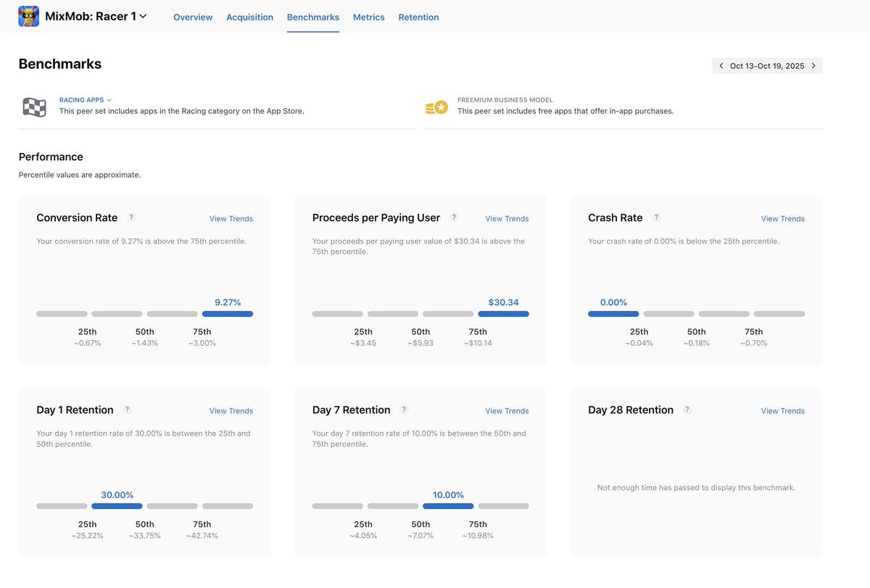View Trends for Conversion Rate
The image size is (870, 588).
[231, 218]
